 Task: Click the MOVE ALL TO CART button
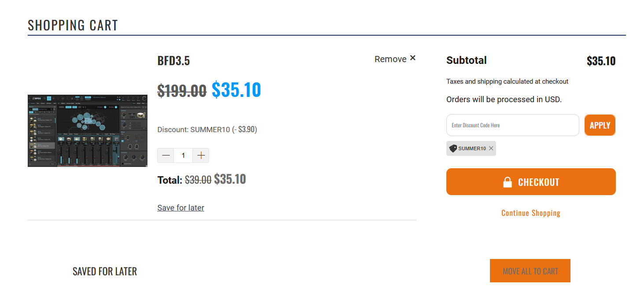[530, 271]
